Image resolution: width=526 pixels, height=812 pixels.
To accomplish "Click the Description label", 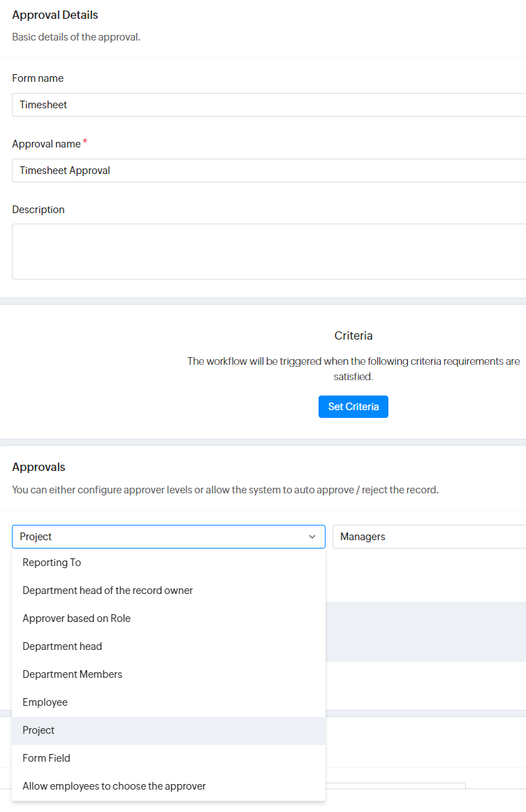I will pyautogui.click(x=38, y=210).
